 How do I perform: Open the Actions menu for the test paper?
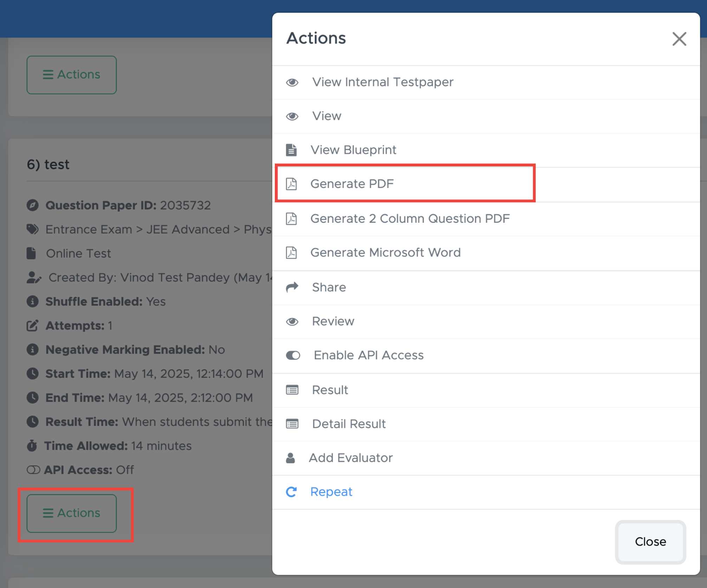coord(72,513)
